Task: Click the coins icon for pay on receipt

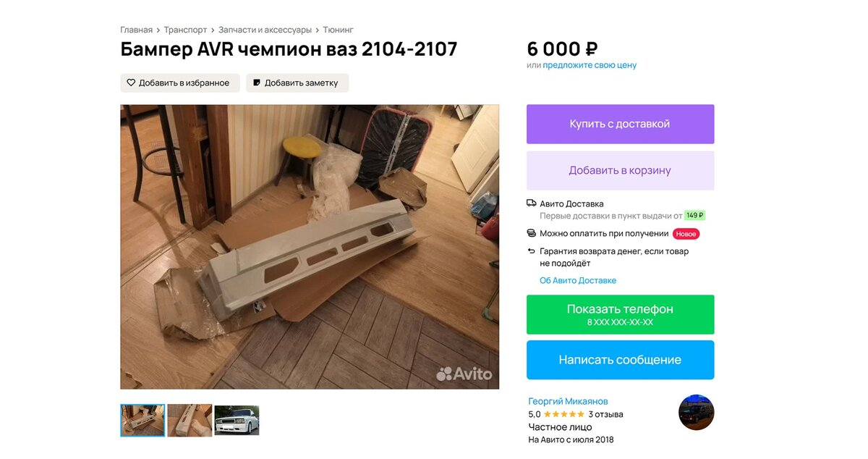Action: click(x=532, y=233)
